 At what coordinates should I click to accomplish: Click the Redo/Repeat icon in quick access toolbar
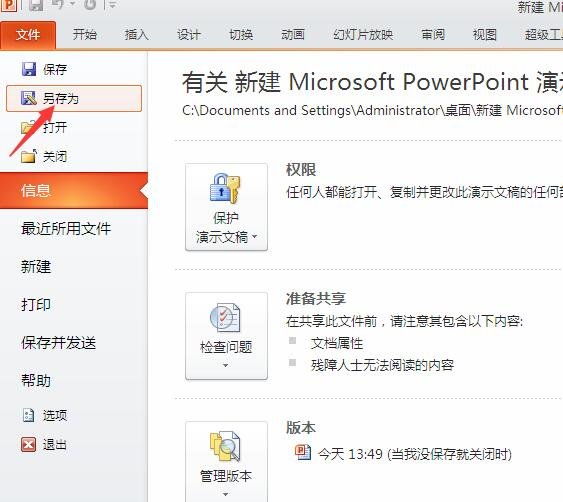[90, 5]
